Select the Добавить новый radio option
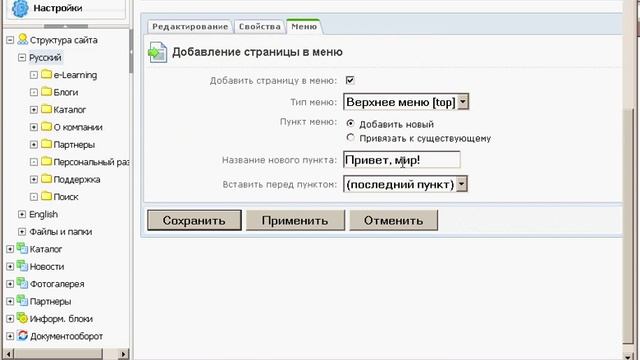The image size is (640, 360). [350, 123]
